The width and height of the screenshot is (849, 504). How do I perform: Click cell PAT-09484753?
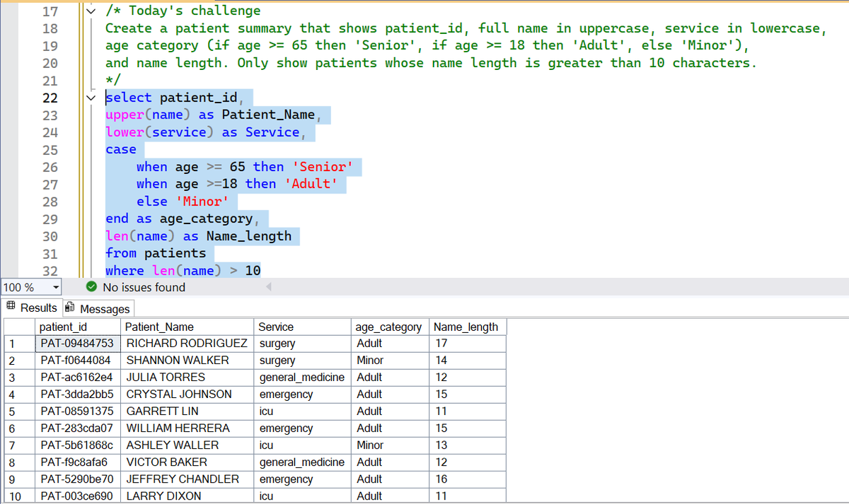point(78,344)
